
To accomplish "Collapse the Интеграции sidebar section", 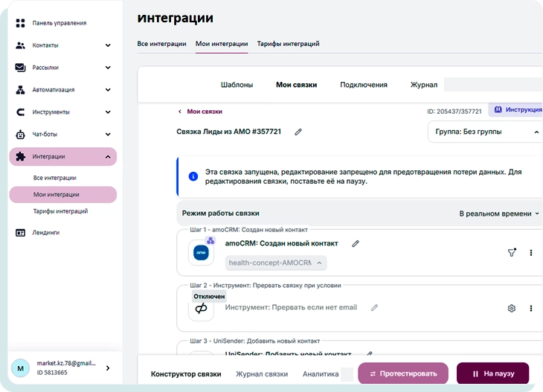I will tap(108, 157).
